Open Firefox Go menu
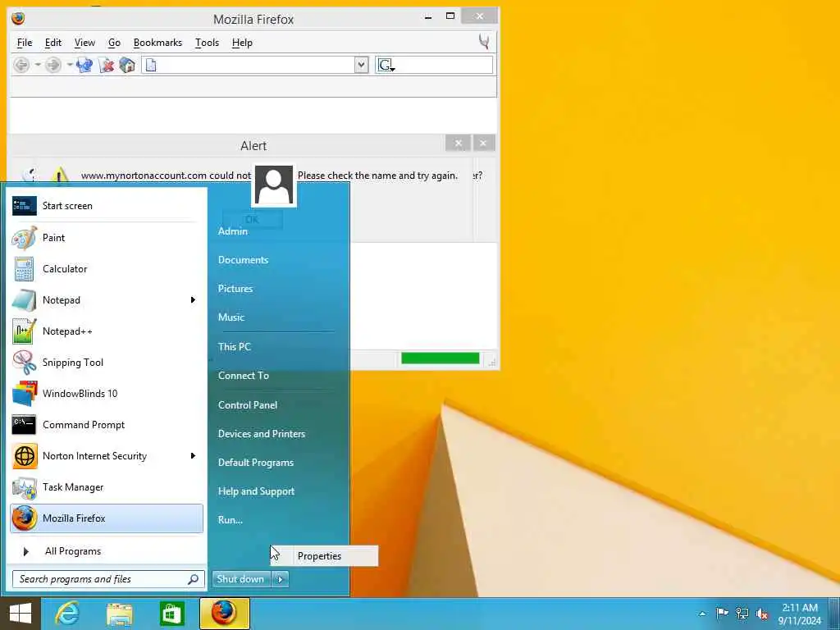Screen dimensions: 840x630 pyautogui.click(x=114, y=43)
